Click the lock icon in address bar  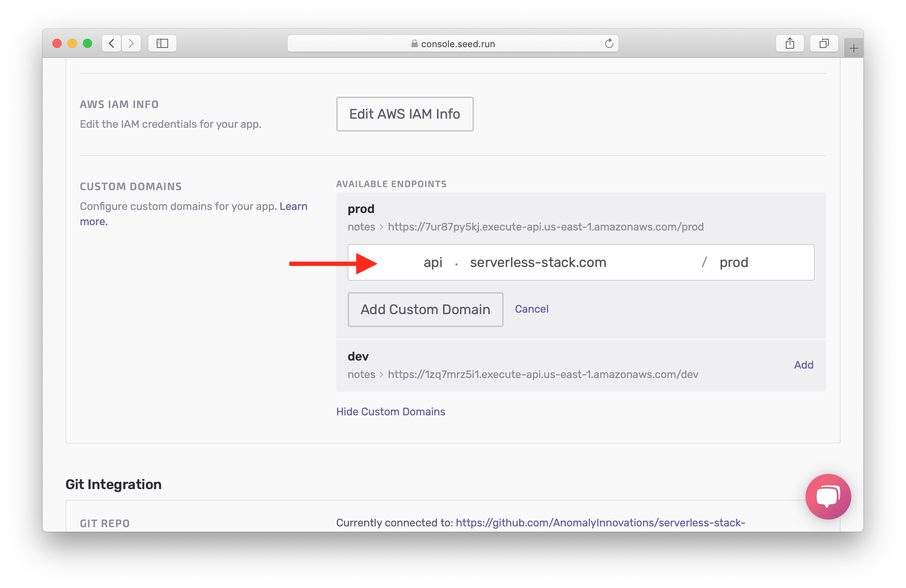pos(414,44)
